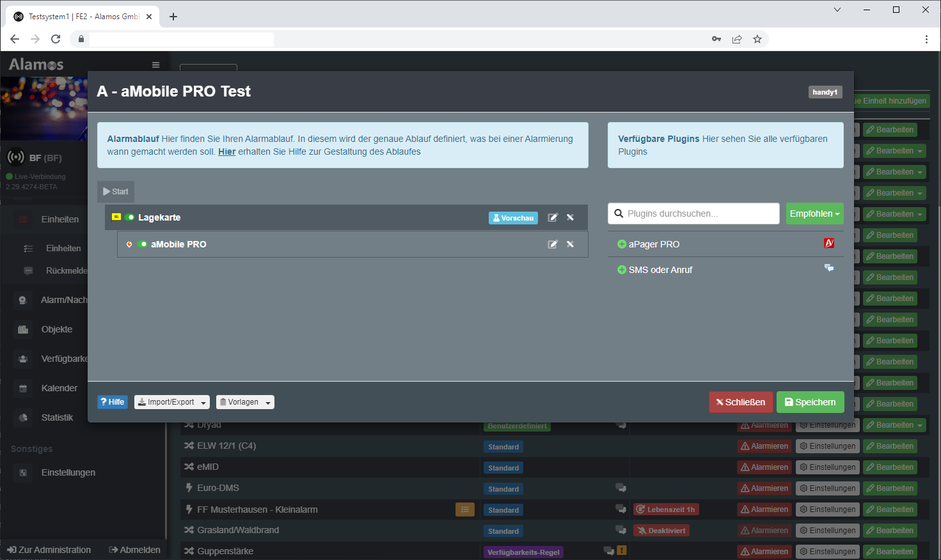
Task: Open the Empfohlen dropdown filter
Action: point(814,214)
